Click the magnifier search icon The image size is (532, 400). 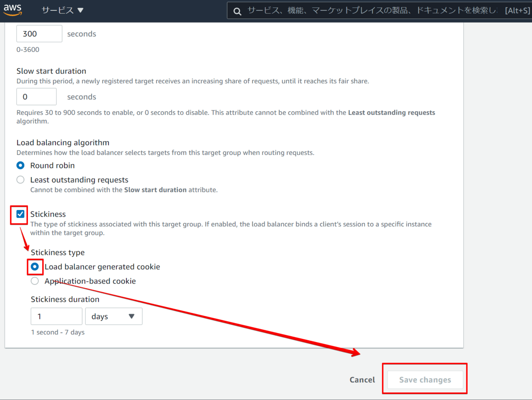pyautogui.click(x=238, y=11)
